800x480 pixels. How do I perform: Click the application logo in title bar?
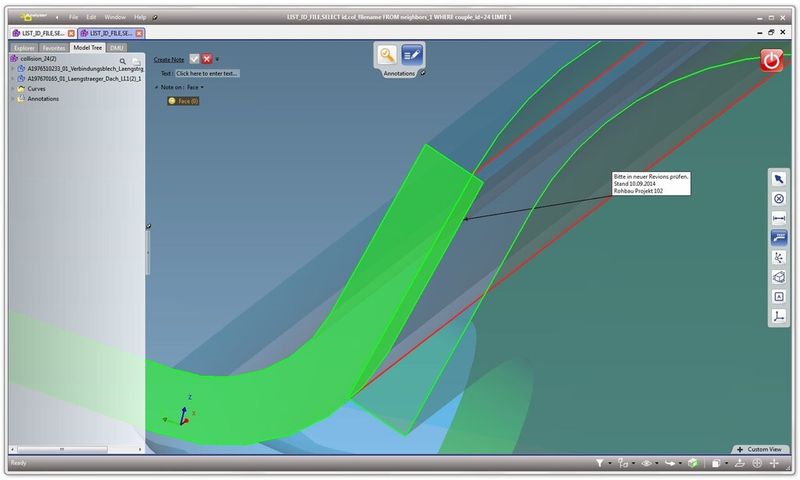click(x=32, y=17)
